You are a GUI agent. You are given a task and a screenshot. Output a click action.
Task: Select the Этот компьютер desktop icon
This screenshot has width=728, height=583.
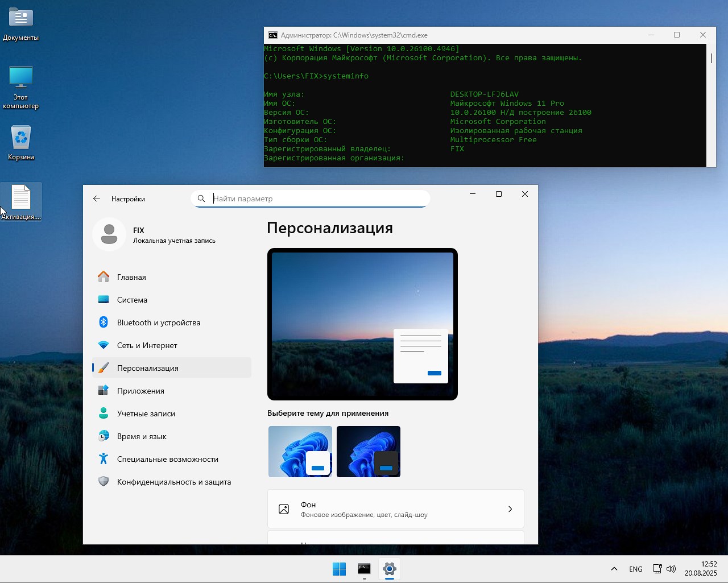pyautogui.click(x=21, y=87)
